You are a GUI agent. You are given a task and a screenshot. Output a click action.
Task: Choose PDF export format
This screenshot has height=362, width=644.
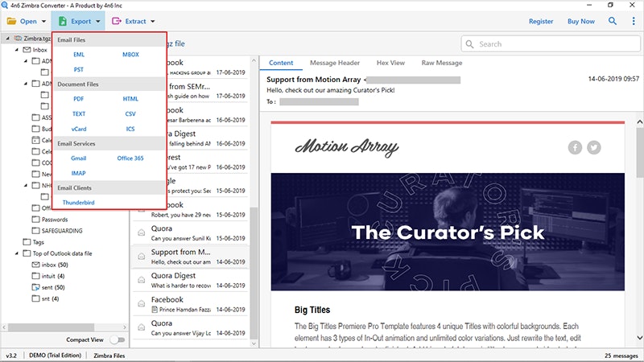[78, 99]
